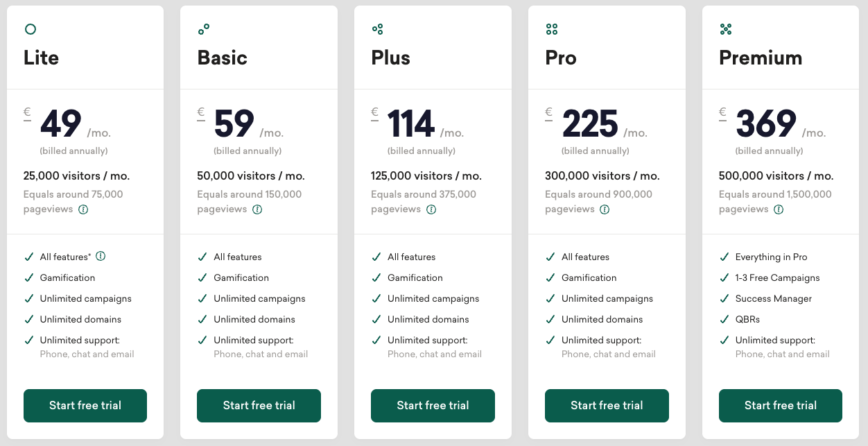Start free trial for Pro plan
Screen dimensions: 868x446
coord(607,406)
